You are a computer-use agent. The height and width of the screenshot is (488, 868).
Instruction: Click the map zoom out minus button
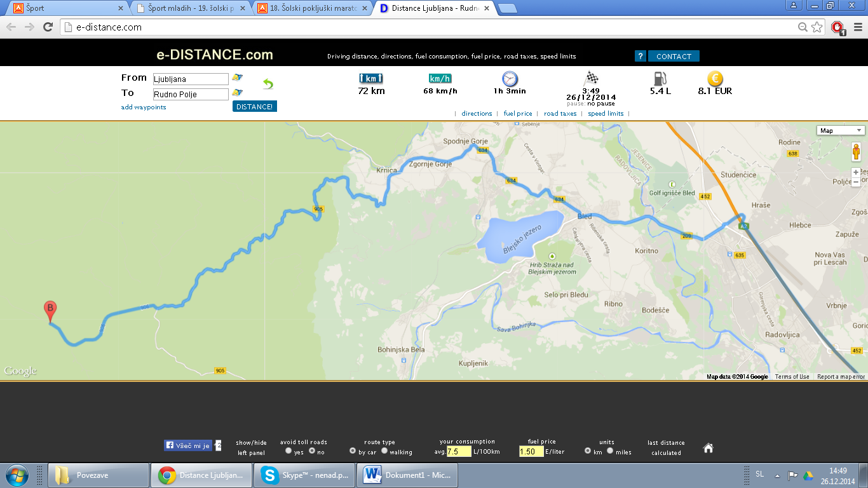point(856,181)
